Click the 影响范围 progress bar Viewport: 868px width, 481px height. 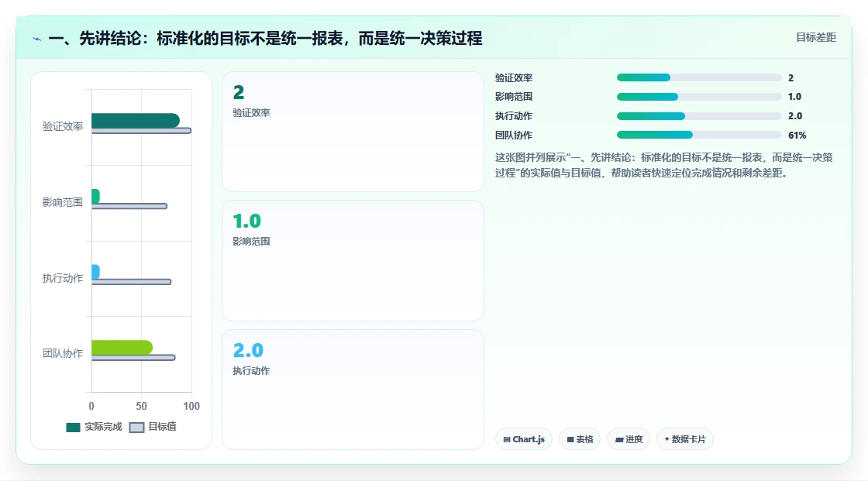(698, 97)
